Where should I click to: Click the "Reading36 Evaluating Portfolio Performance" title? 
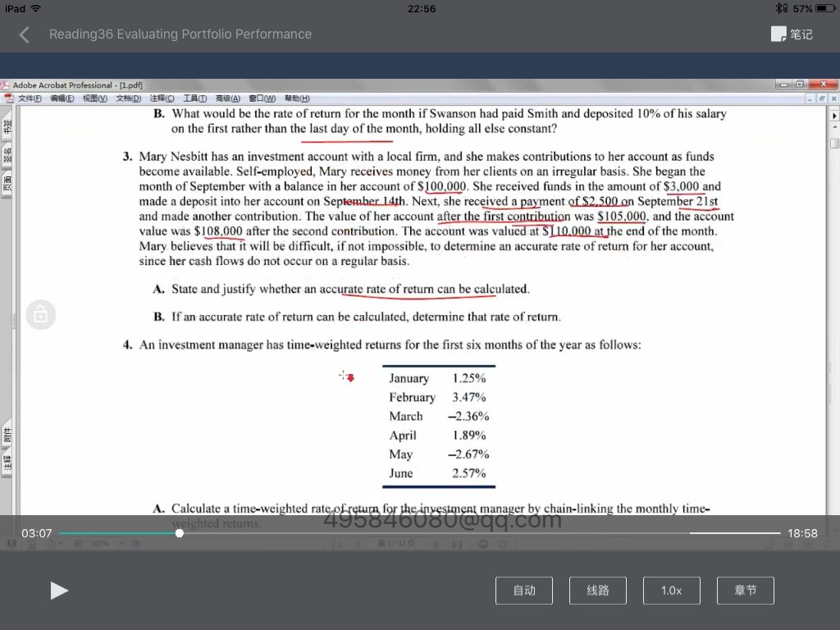click(x=180, y=34)
